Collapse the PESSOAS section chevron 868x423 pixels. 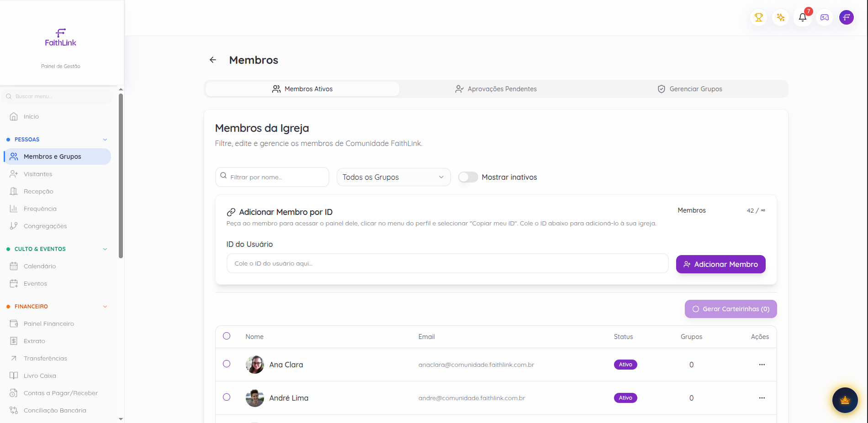(105, 140)
